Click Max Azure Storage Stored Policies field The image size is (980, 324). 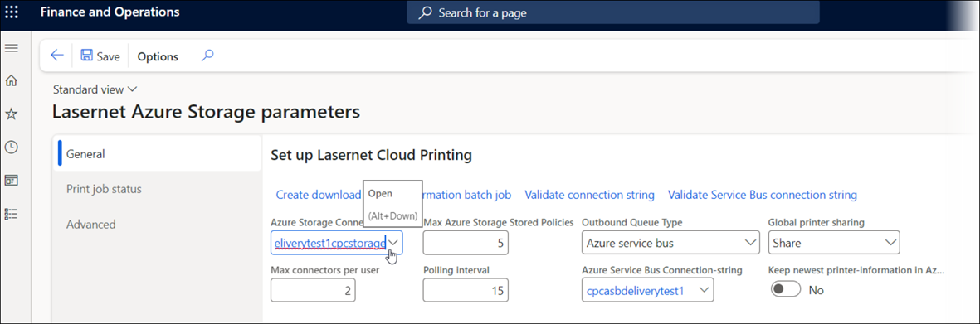[466, 243]
